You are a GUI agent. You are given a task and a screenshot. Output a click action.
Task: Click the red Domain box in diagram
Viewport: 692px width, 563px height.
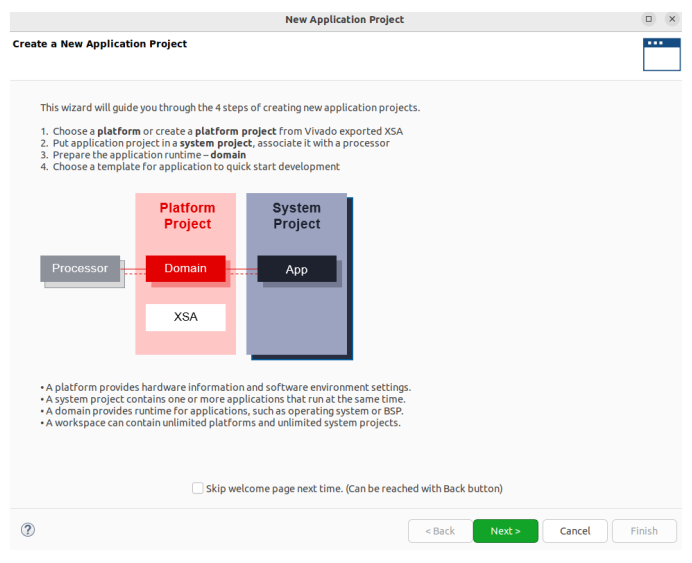point(185,268)
